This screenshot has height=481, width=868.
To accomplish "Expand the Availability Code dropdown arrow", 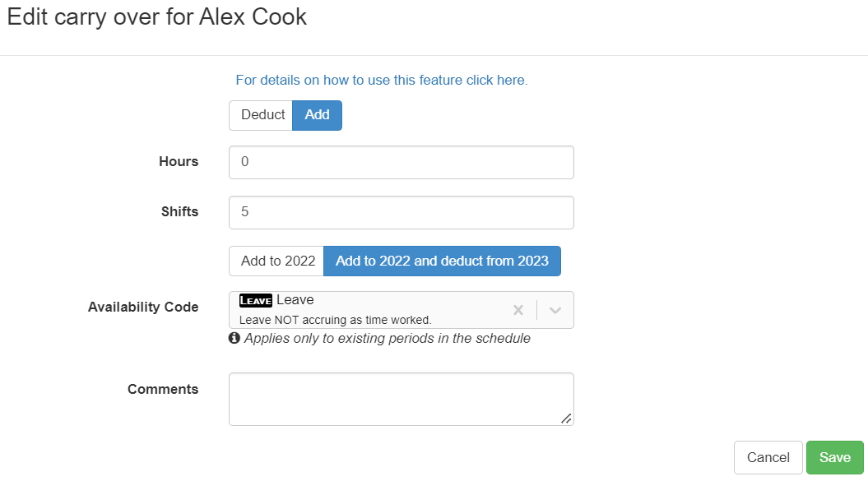I will 555,310.
